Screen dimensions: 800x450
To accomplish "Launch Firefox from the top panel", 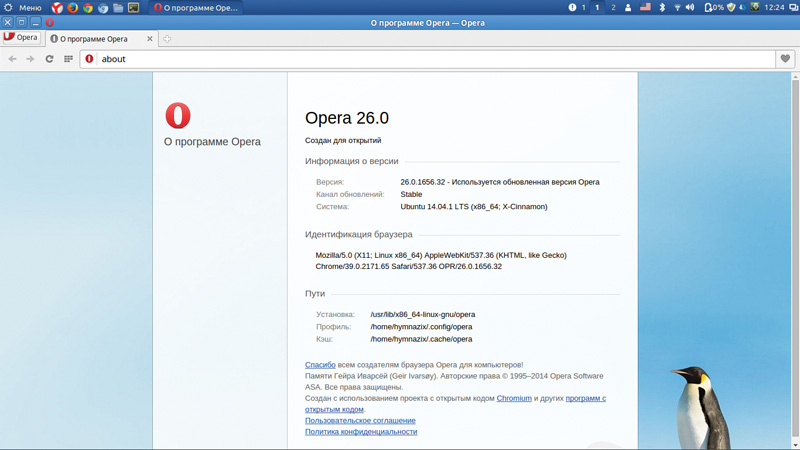I will point(72,7).
